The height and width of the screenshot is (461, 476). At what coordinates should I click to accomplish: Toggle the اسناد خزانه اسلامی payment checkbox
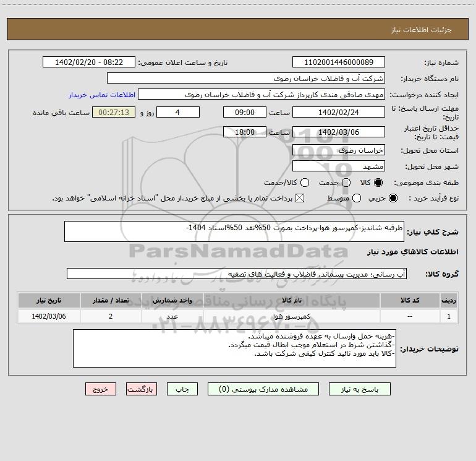click(x=300, y=198)
